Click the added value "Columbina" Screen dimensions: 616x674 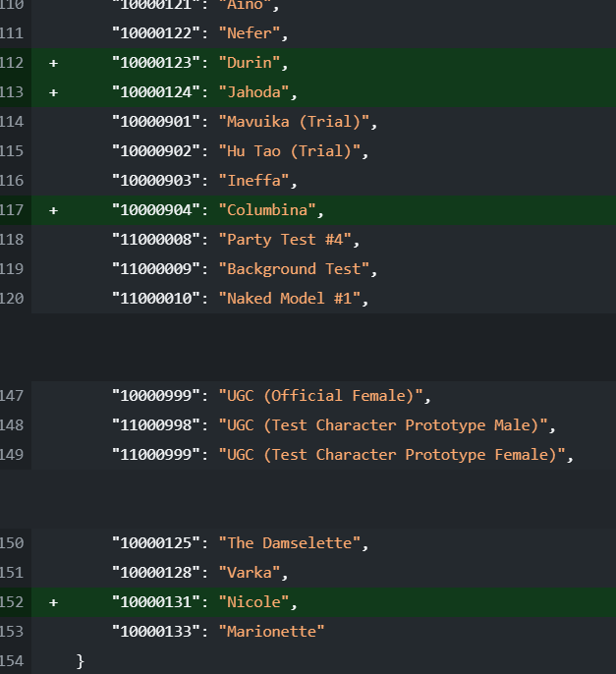click(267, 210)
